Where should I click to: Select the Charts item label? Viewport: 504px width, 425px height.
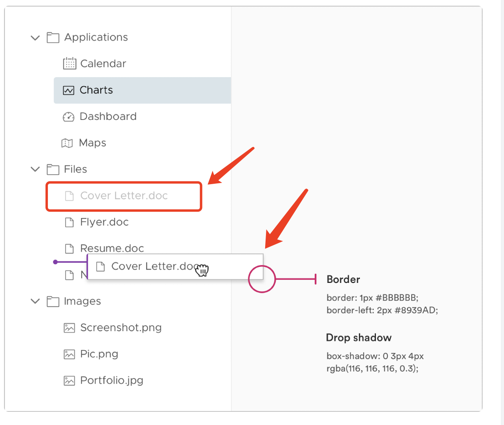point(96,90)
